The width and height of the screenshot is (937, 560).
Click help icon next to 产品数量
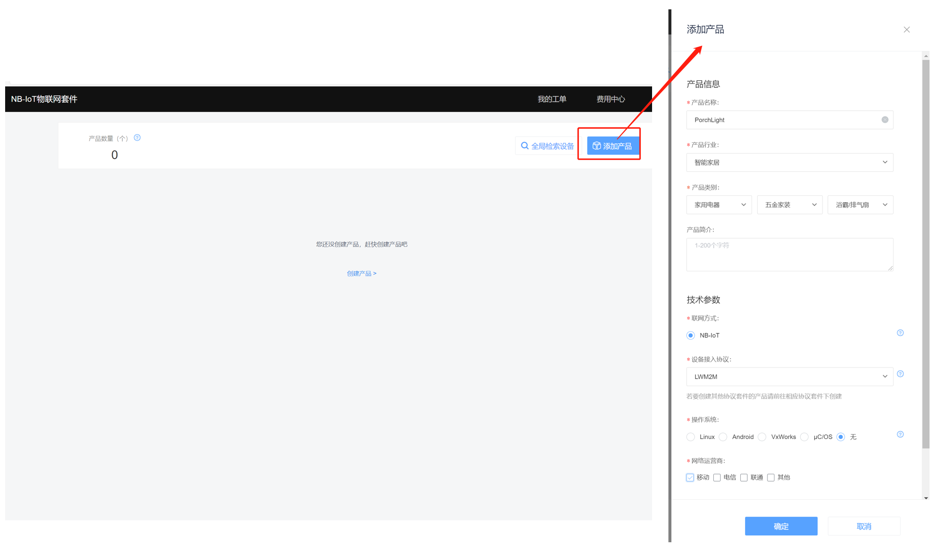pyautogui.click(x=137, y=138)
